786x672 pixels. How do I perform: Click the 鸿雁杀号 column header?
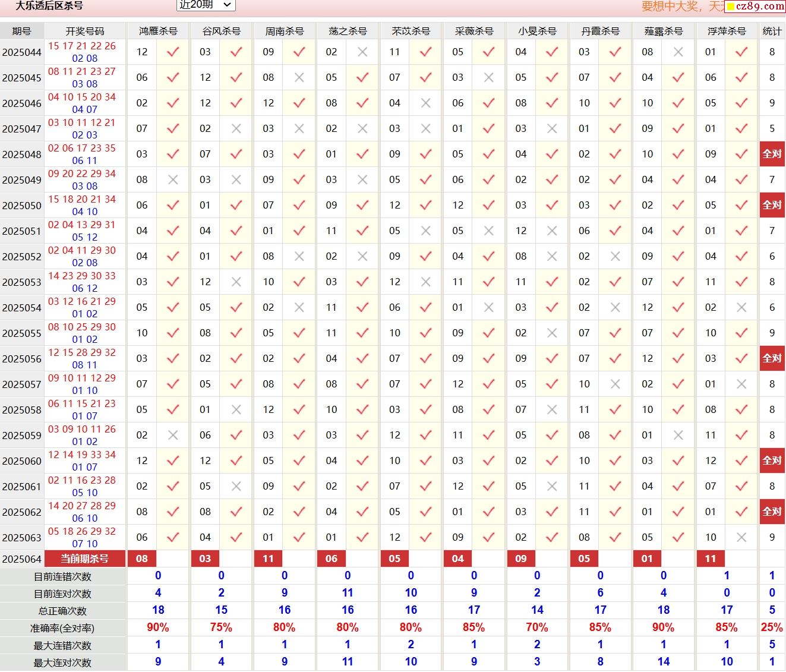coord(158,31)
